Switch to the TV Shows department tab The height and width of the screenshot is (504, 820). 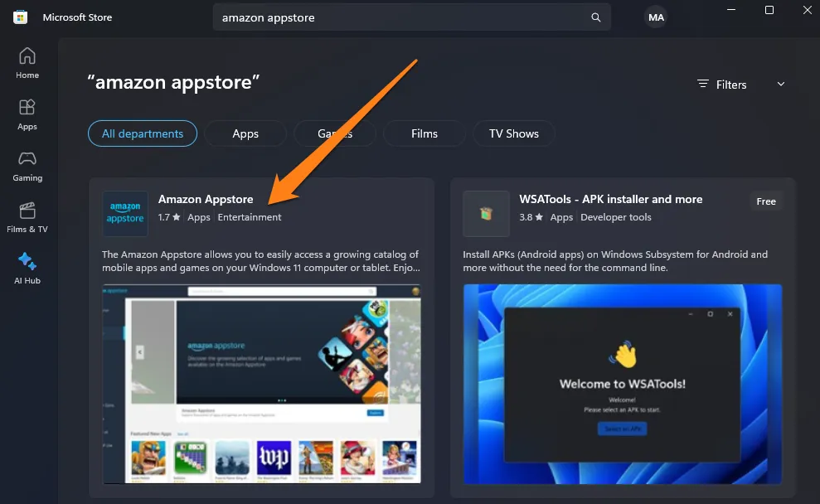point(513,133)
